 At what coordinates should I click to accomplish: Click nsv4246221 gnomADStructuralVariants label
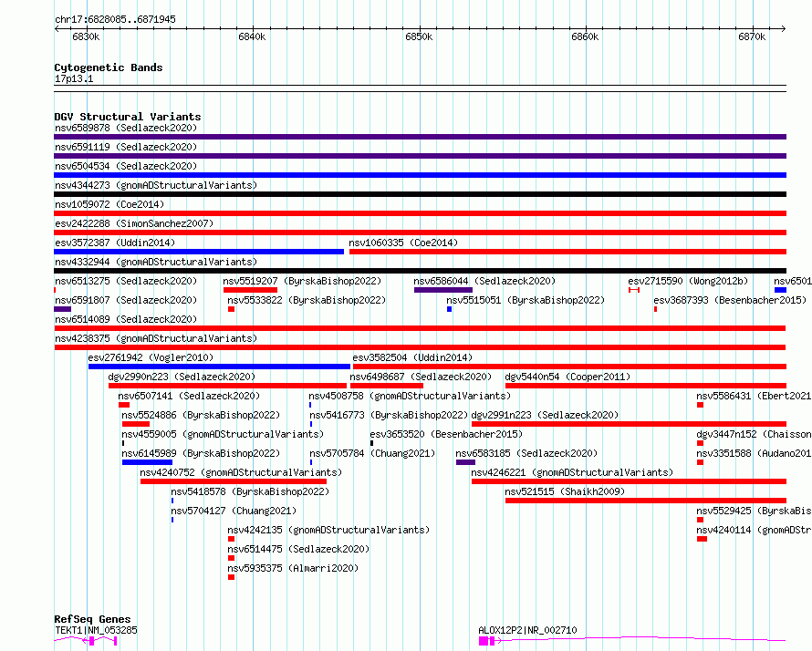click(x=572, y=472)
